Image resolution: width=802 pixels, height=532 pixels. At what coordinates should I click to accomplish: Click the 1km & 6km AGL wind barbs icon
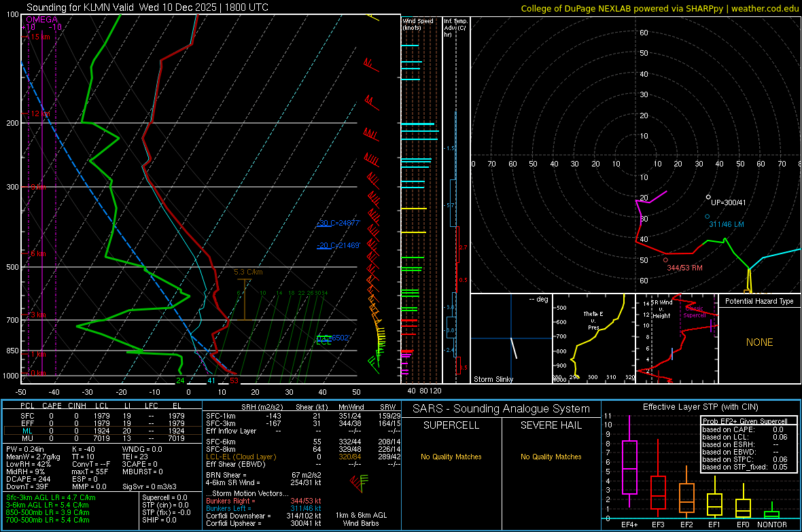coord(359,483)
